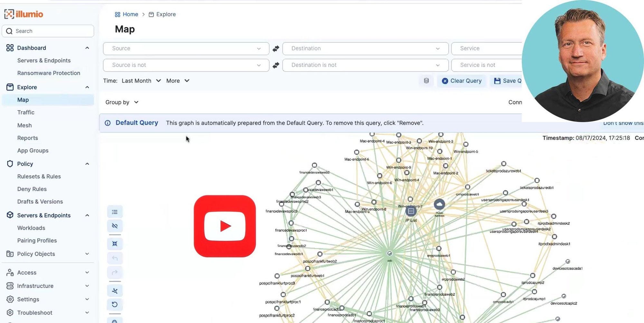Select the Public Address cloud node

(439, 204)
